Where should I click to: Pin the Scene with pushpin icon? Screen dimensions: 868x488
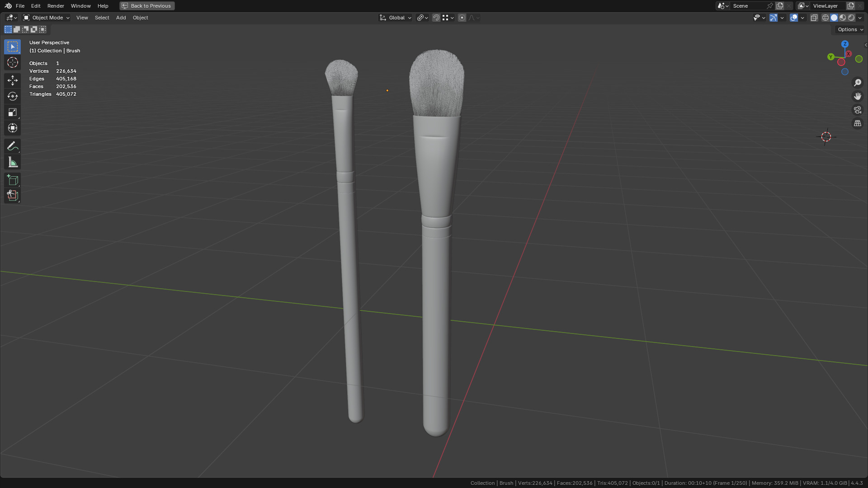point(770,6)
